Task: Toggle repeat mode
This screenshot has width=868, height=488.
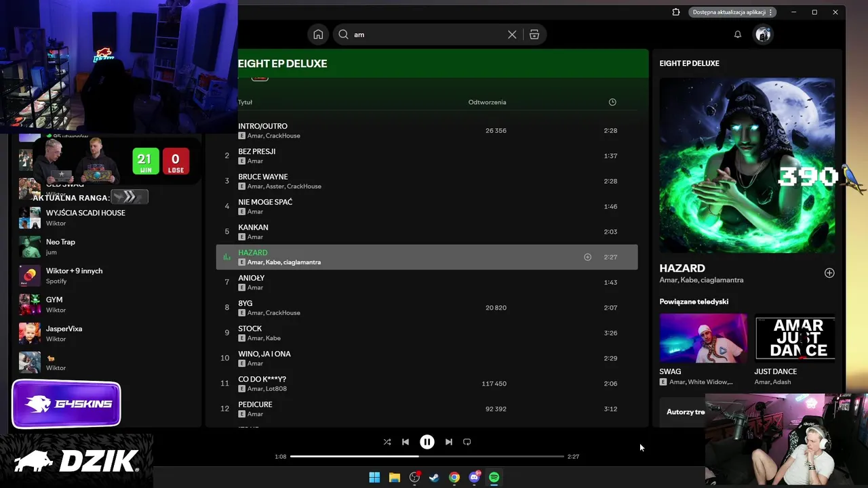Action: [x=467, y=442]
